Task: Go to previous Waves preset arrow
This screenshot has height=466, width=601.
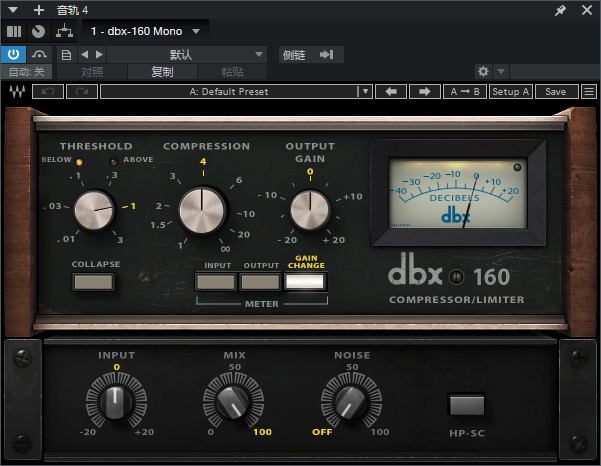Action: click(x=391, y=92)
